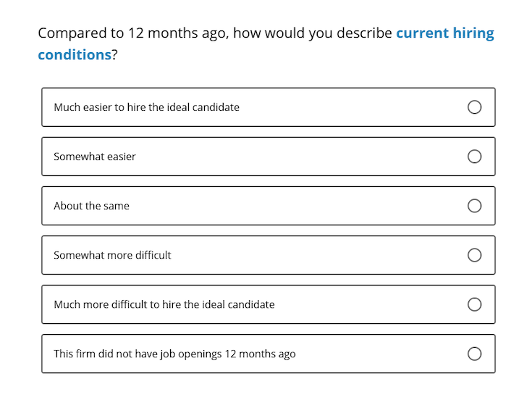Click the 'Much easier to hire the ideal candidate' label
Screen dimensions: 532x400
point(146,107)
